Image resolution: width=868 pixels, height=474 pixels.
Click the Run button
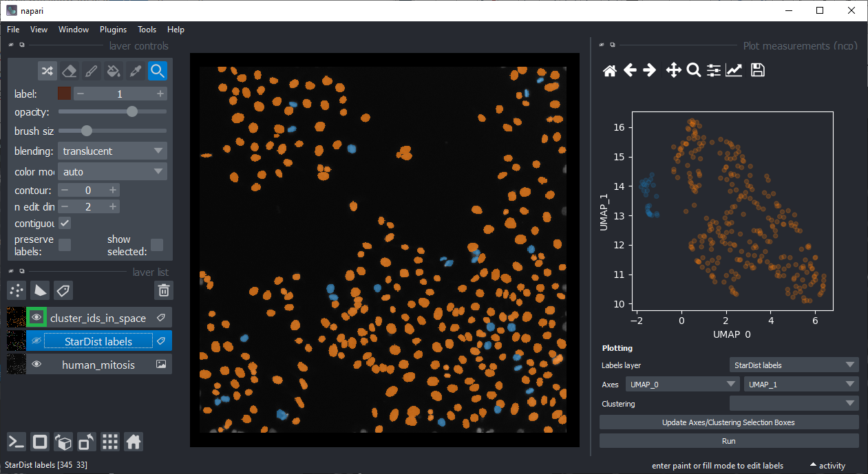729,441
